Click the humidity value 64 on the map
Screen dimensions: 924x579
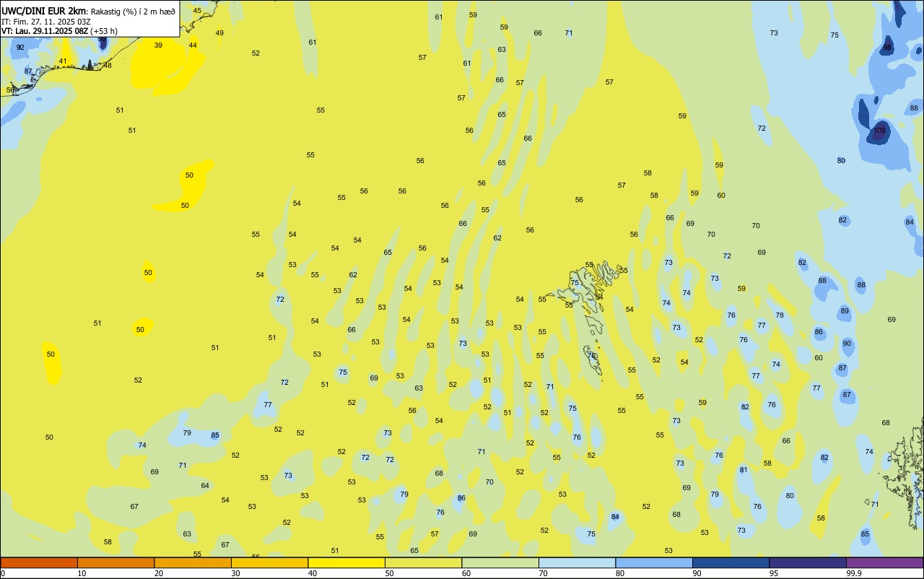tap(205, 486)
